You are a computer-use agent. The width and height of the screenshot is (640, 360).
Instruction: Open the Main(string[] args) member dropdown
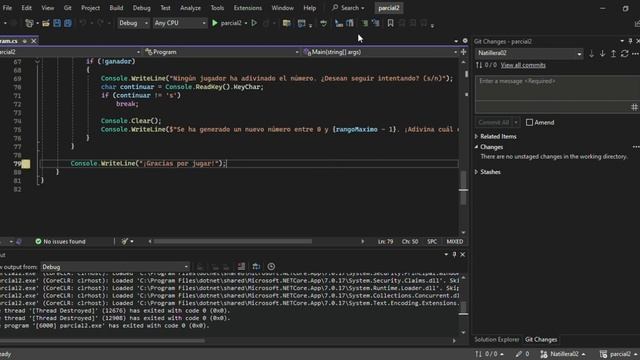(380, 52)
